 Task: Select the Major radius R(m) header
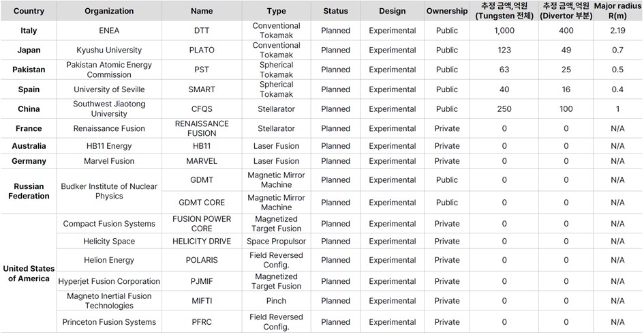tap(617, 11)
